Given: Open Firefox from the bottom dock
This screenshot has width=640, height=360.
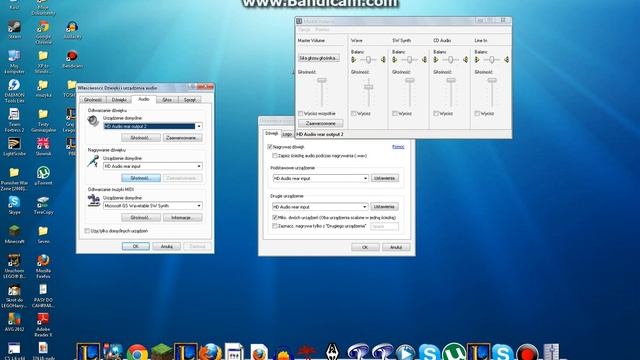Looking at the screenshot, I should pyautogui.click(x=210, y=352).
